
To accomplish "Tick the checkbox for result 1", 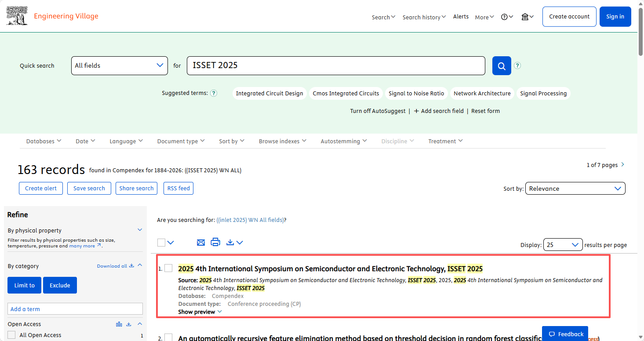I will (x=168, y=268).
